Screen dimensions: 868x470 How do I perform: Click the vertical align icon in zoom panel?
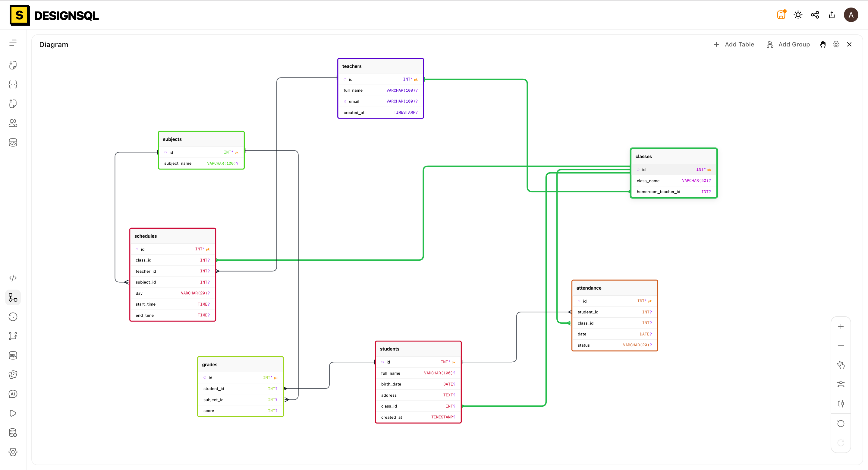[841, 404]
